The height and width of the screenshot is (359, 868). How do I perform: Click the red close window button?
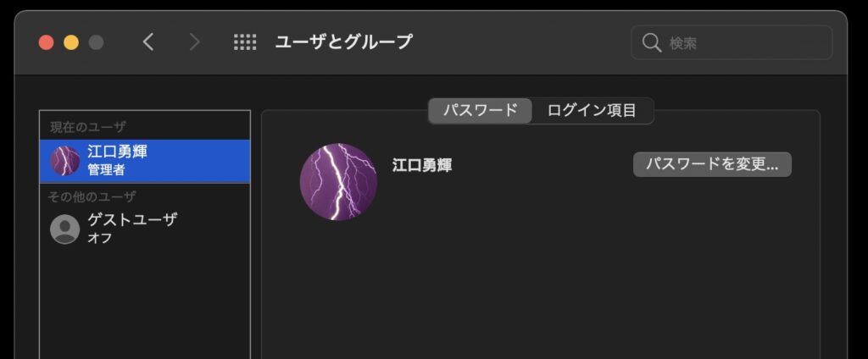(46, 42)
